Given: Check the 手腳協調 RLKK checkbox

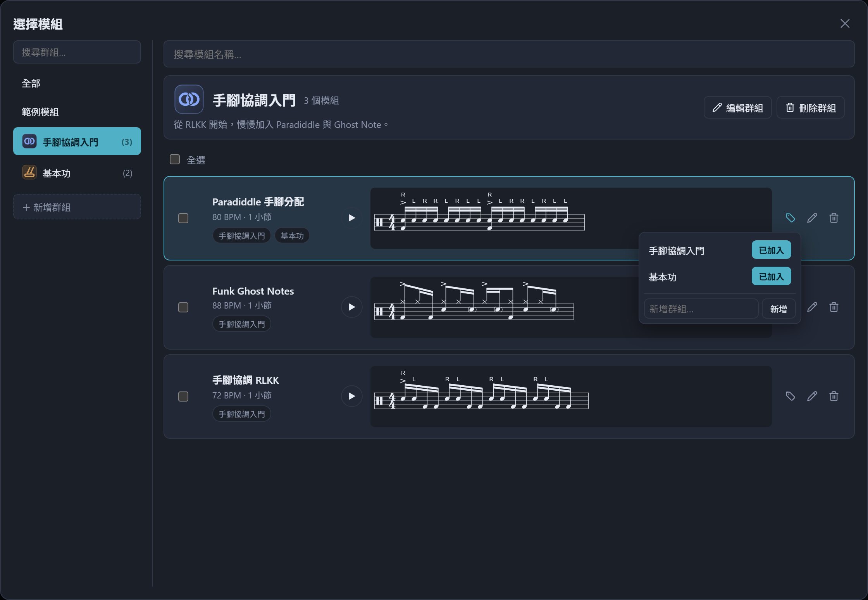Looking at the screenshot, I should pos(183,397).
